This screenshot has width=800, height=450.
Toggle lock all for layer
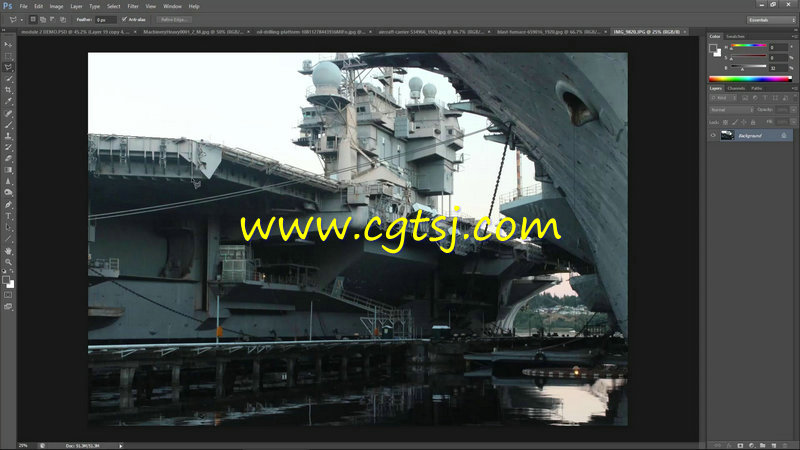tap(753, 122)
